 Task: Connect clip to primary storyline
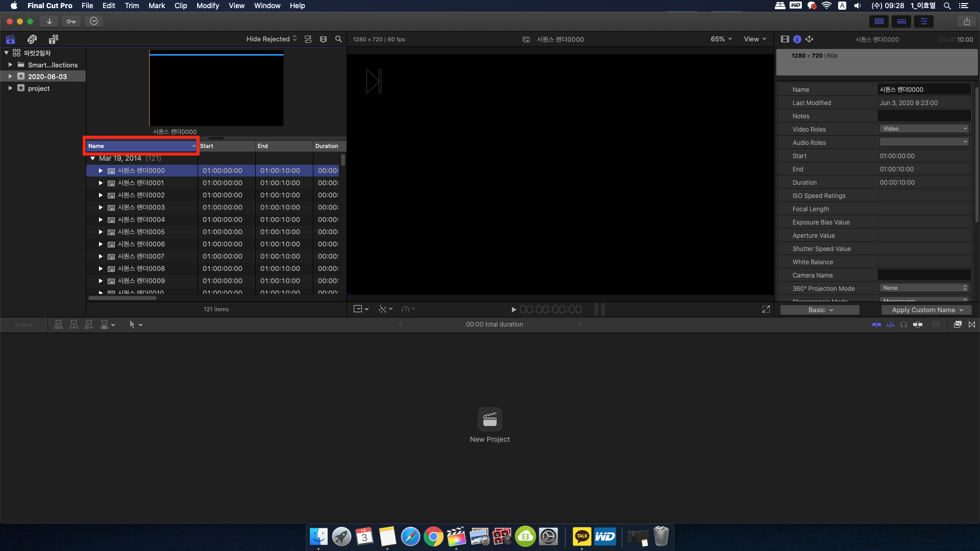point(59,324)
